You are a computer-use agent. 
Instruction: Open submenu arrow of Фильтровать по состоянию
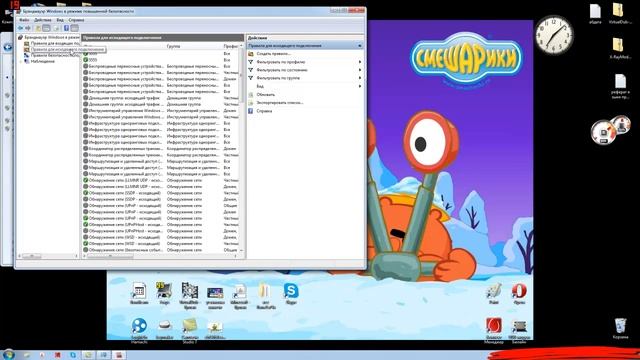tap(360, 70)
